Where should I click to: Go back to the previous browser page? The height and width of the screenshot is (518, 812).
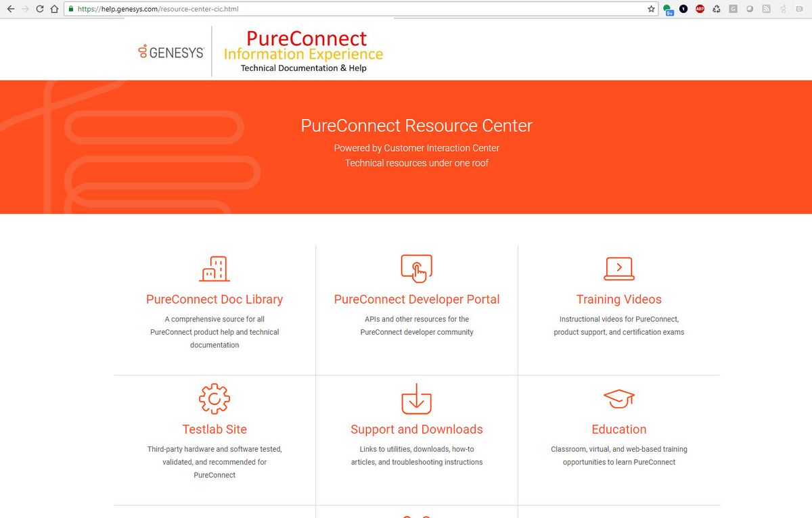(10, 9)
